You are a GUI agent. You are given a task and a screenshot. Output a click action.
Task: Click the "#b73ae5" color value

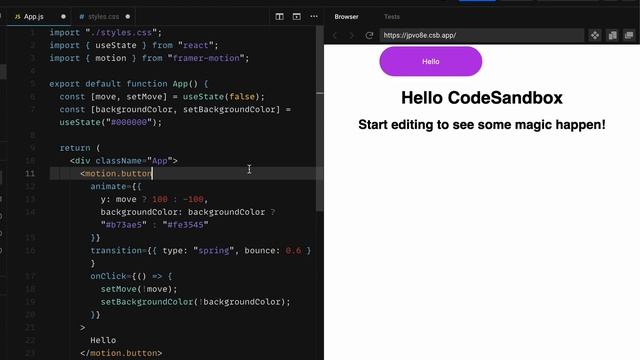coord(124,225)
